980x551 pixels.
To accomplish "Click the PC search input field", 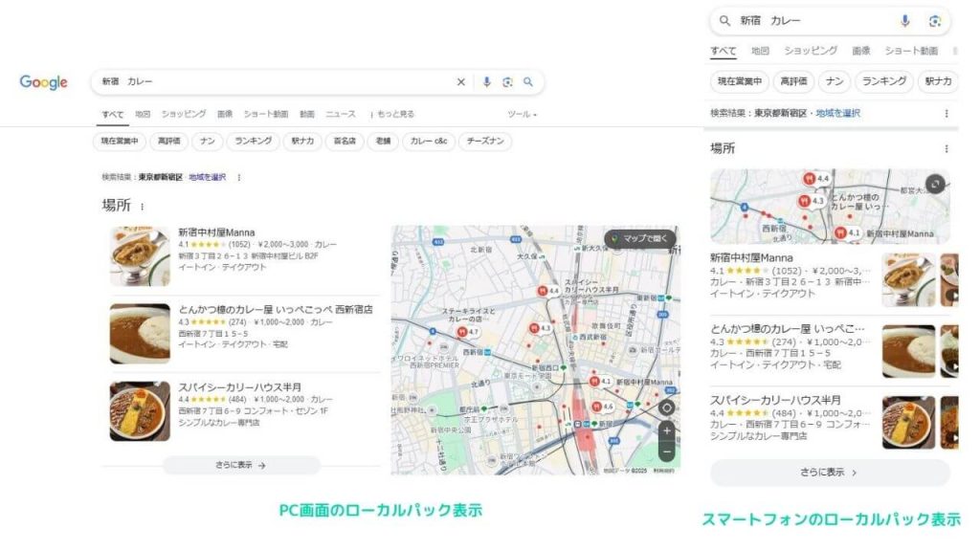I will coord(275,82).
